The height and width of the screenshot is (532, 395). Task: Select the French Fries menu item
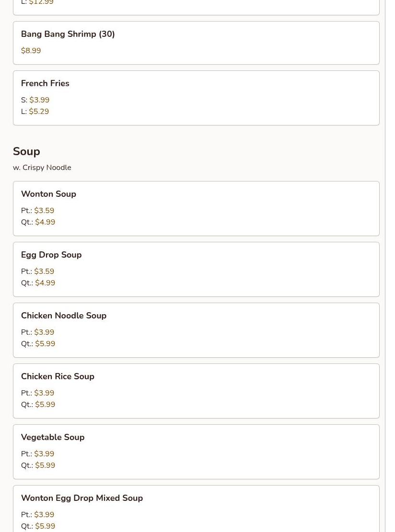(x=45, y=83)
